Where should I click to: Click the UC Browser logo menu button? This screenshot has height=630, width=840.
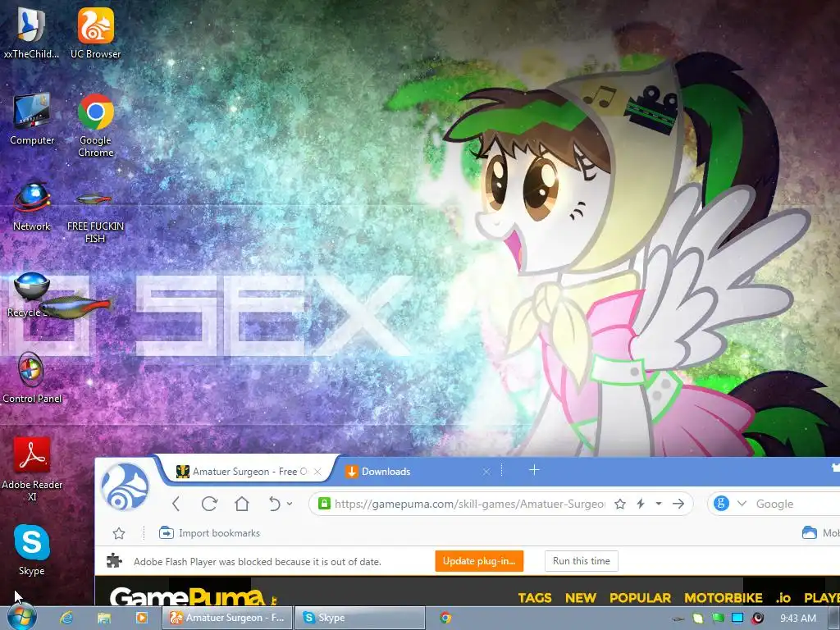pos(125,486)
